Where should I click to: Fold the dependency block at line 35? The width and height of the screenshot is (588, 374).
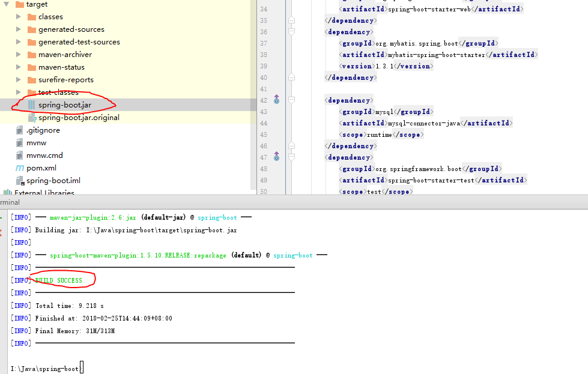291,20
